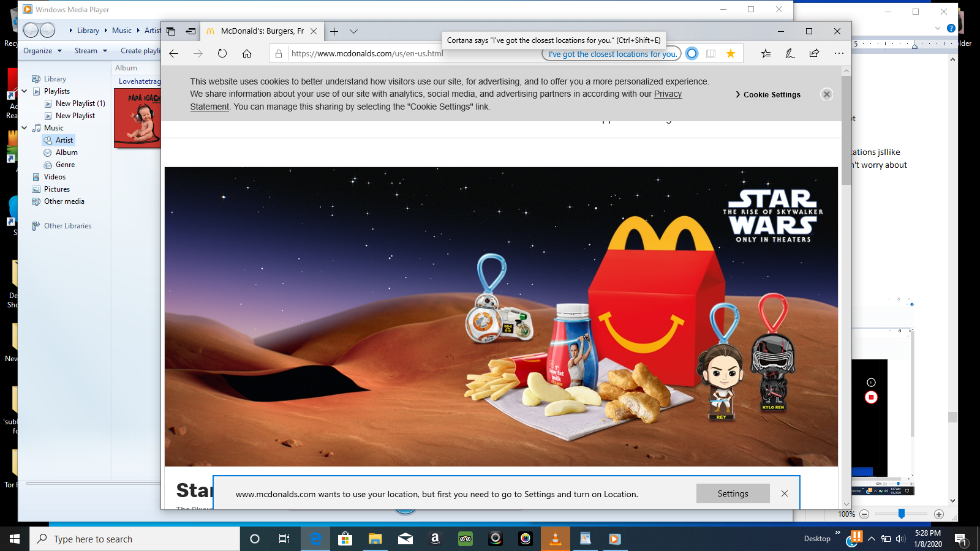The width and height of the screenshot is (980, 551).
Task: Click Create playlist in Media Player
Action: pos(140,51)
